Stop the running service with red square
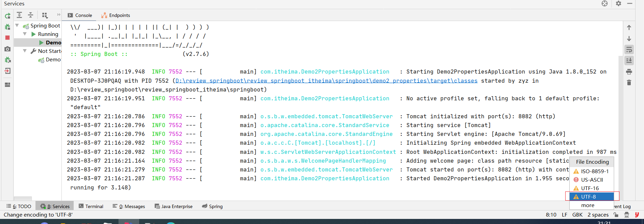The width and height of the screenshot is (644, 224). point(7,38)
